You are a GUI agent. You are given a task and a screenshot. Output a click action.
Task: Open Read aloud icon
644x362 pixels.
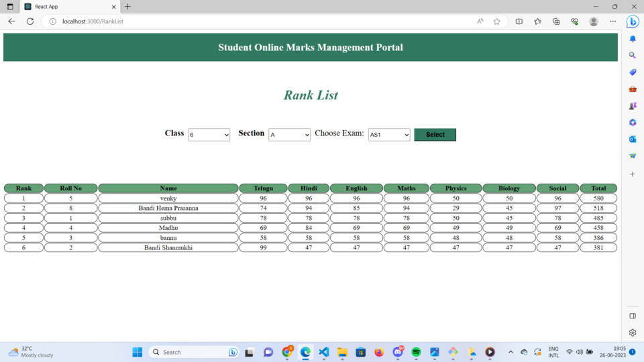pos(480,21)
